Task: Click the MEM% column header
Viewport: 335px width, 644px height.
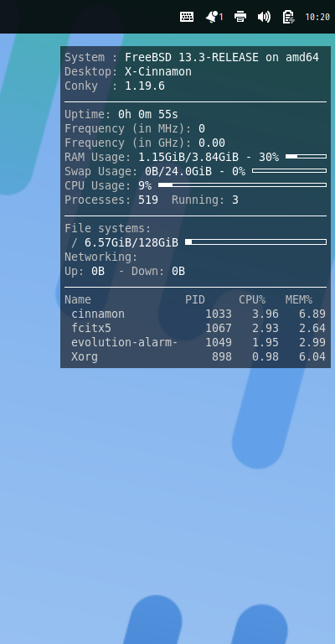Action: (299, 300)
